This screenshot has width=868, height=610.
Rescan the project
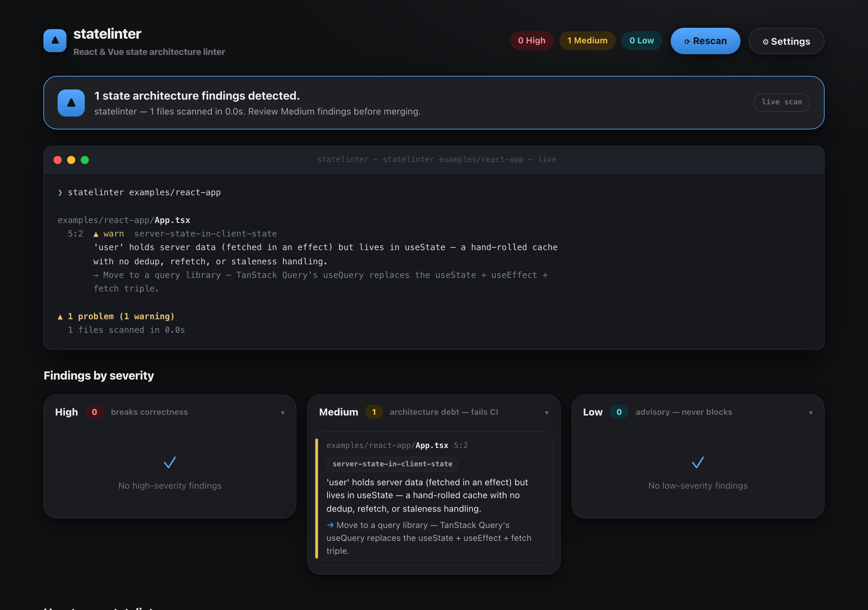tap(705, 41)
